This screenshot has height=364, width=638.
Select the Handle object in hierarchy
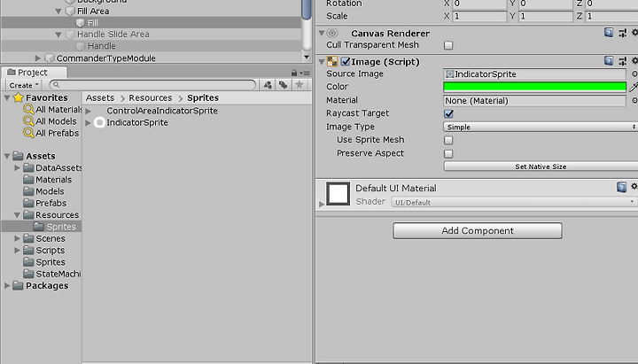point(102,46)
